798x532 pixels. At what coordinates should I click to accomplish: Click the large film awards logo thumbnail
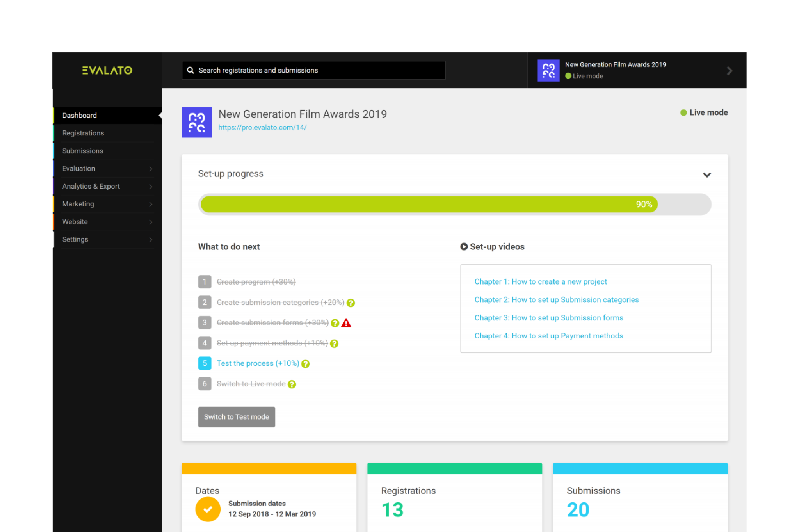(x=197, y=122)
